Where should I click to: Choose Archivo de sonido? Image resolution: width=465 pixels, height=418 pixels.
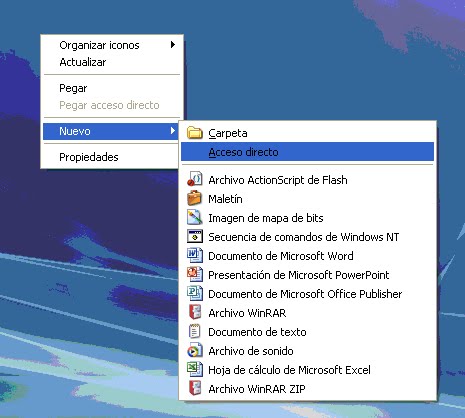point(307,351)
